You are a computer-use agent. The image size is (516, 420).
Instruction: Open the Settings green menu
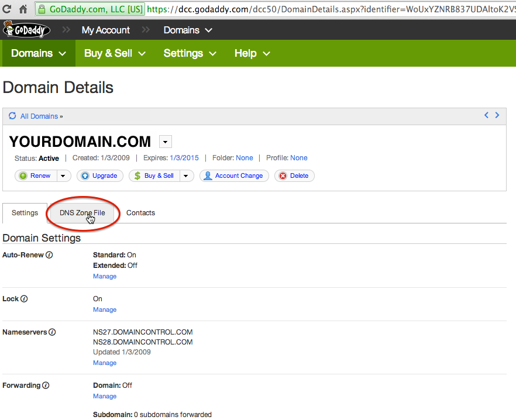click(x=190, y=53)
